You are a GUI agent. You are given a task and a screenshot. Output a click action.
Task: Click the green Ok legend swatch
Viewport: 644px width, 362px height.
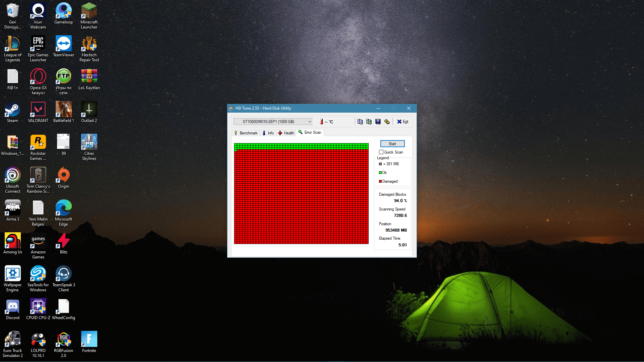click(380, 173)
